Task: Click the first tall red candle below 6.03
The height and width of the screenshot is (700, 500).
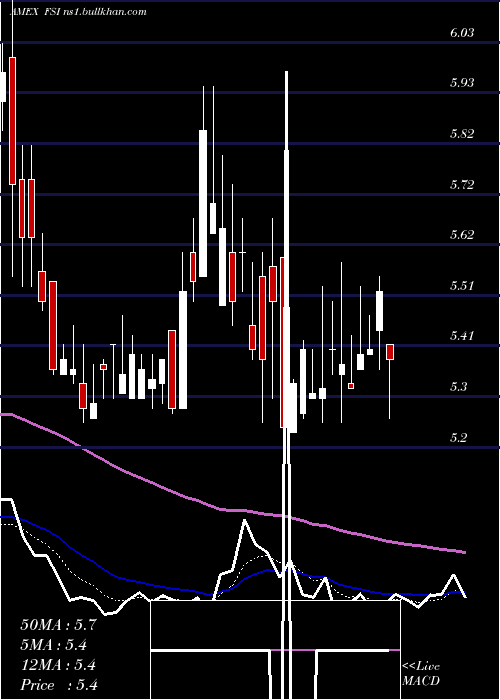Action: [12, 121]
